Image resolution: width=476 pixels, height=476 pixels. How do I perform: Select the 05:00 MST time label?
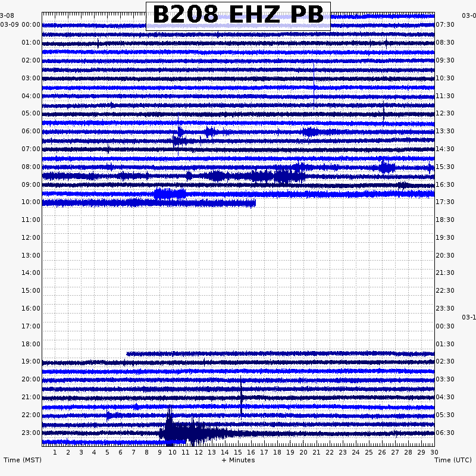pyautogui.click(x=31, y=114)
